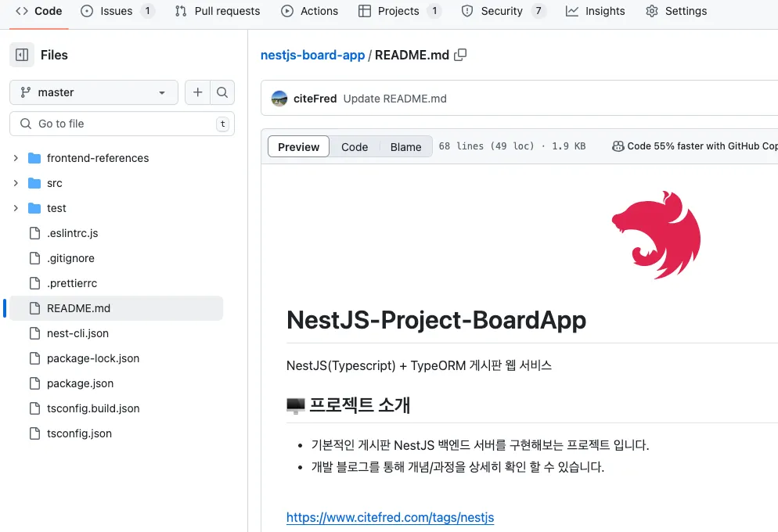
Task: Open the Pull requests tab
Action: 218,11
